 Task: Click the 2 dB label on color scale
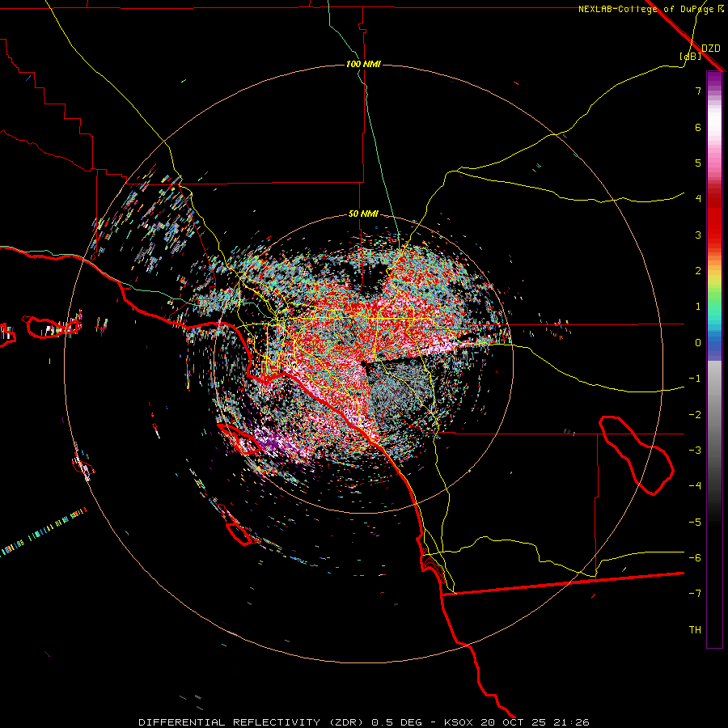698,271
